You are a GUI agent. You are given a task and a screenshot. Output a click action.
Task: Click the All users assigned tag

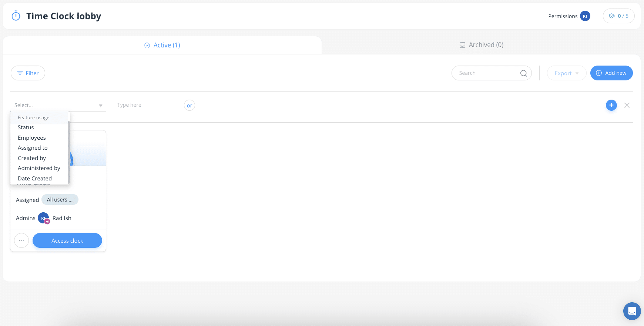click(60, 200)
